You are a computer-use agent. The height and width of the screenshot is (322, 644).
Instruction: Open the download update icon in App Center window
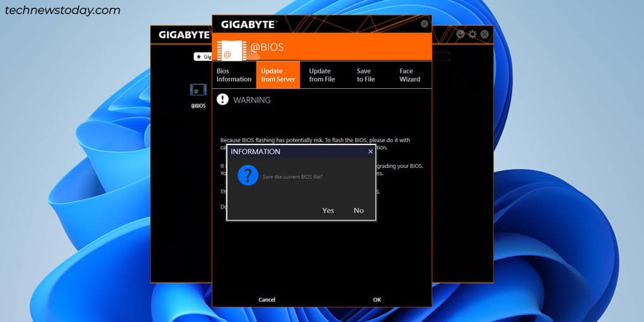[460, 34]
